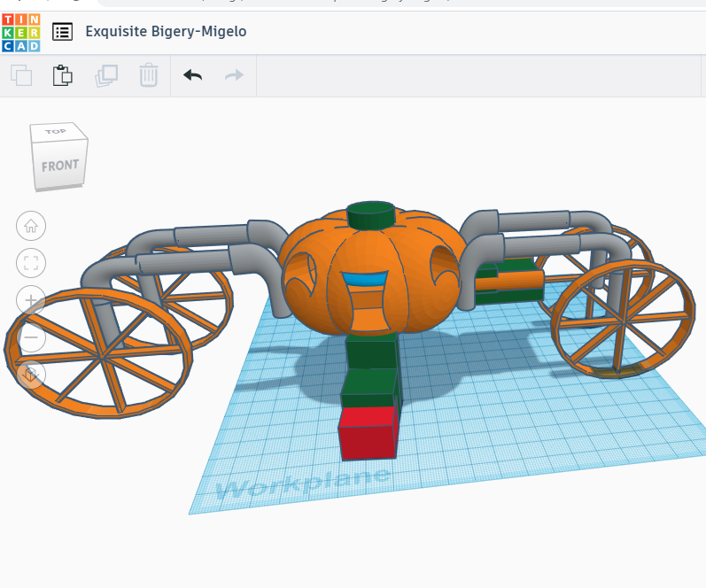The height and width of the screenshot is (588, 706).
Task: Click the Delete trash icon
Action: [148, 74]
